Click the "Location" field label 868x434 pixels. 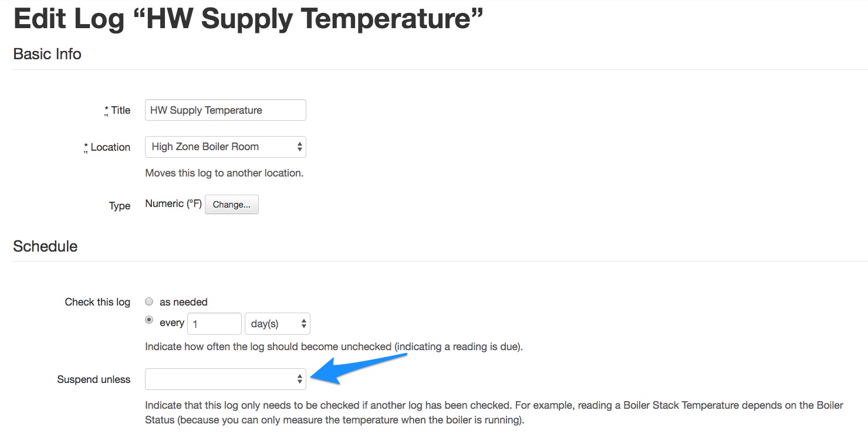110,147
